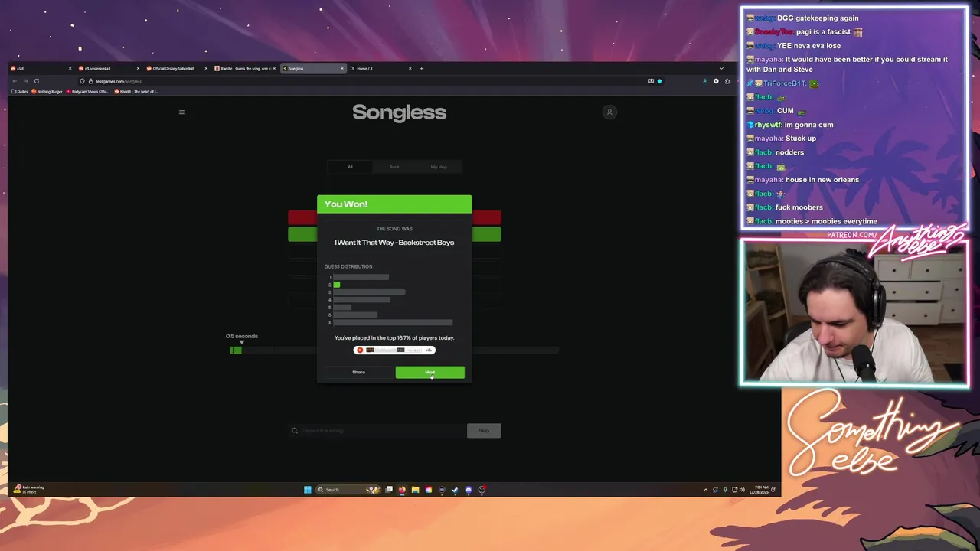The height and width of the screenshot is (551, 980).
Task: Play the SoundCloud preview in the dialog
Action: pyautogui.click(x=360, y=350)
